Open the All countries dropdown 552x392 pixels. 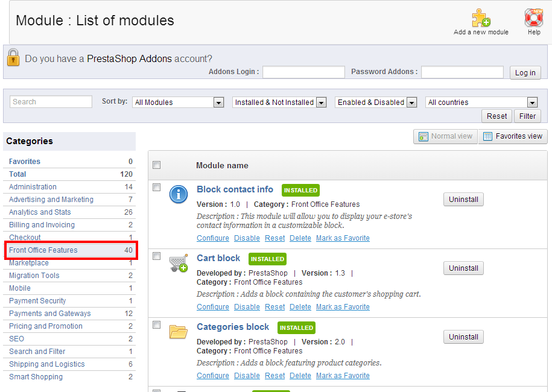click(481, 103)
